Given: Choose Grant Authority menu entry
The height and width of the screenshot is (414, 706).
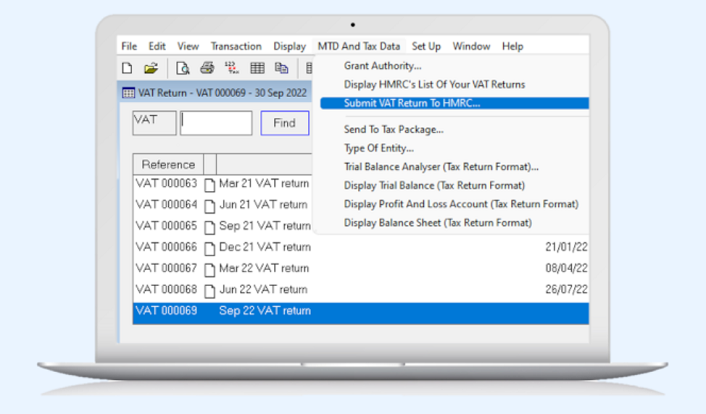Looking at the screenshot, I should pyautogui.click(x=383, y=66).
